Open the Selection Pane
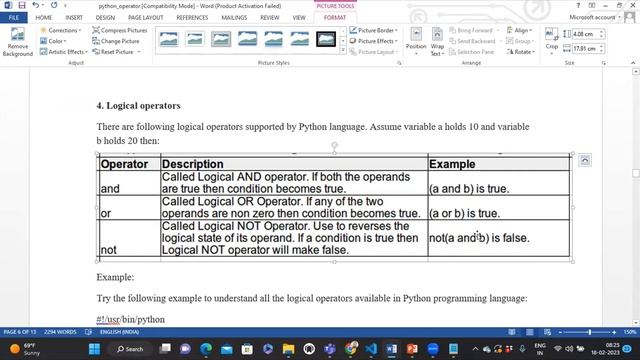 (x=471, y=52)
